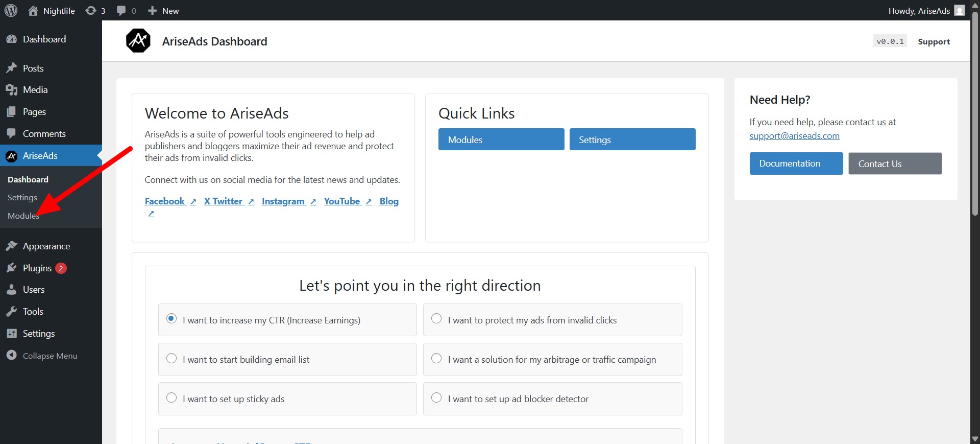Click the scrollbar down arrow

tap(975, 439)
